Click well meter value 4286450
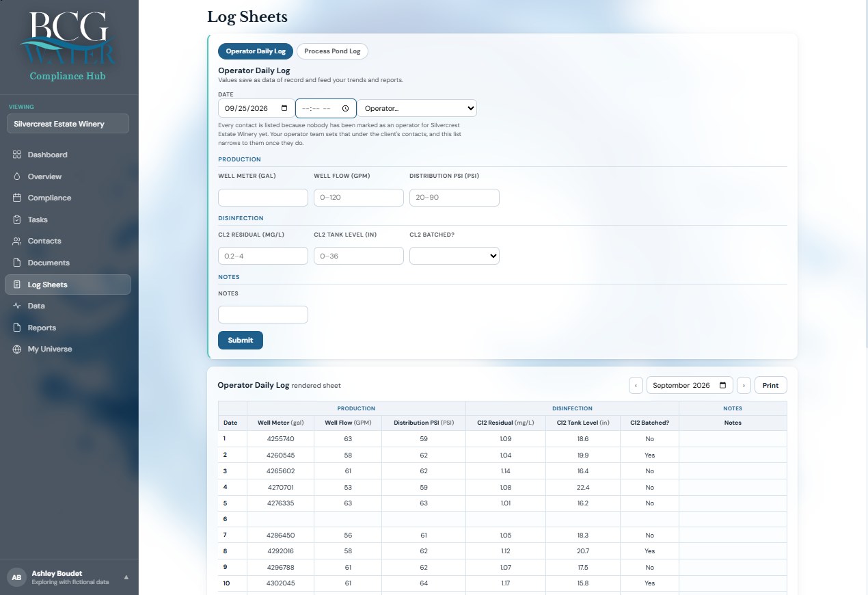868x595 pixels. (281, 535)
